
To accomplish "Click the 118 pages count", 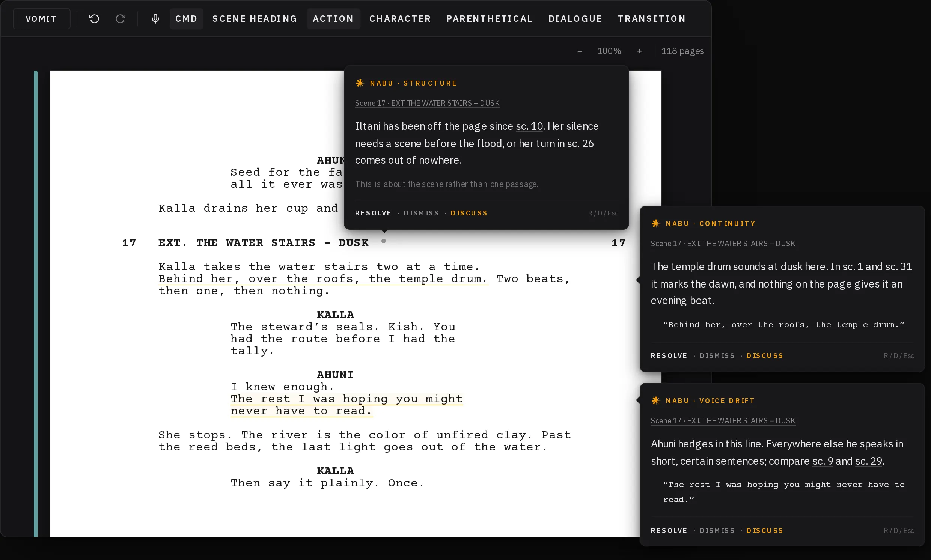I will [682, 51].
